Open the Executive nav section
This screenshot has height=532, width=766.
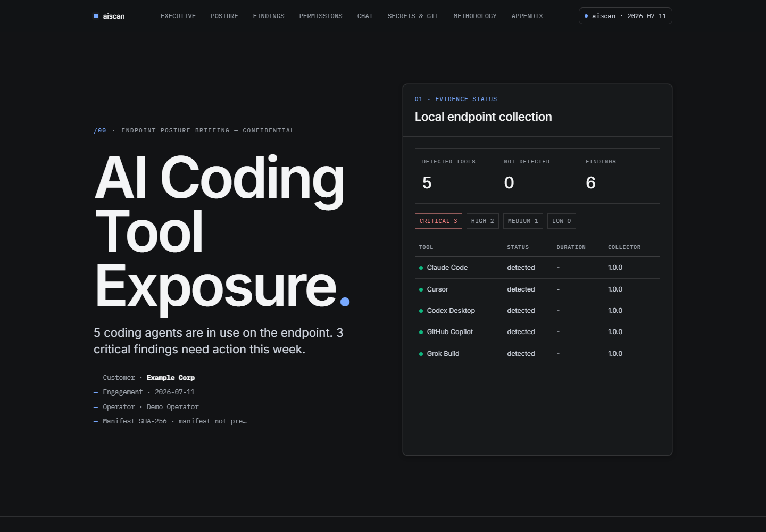(x=178, y=16)
